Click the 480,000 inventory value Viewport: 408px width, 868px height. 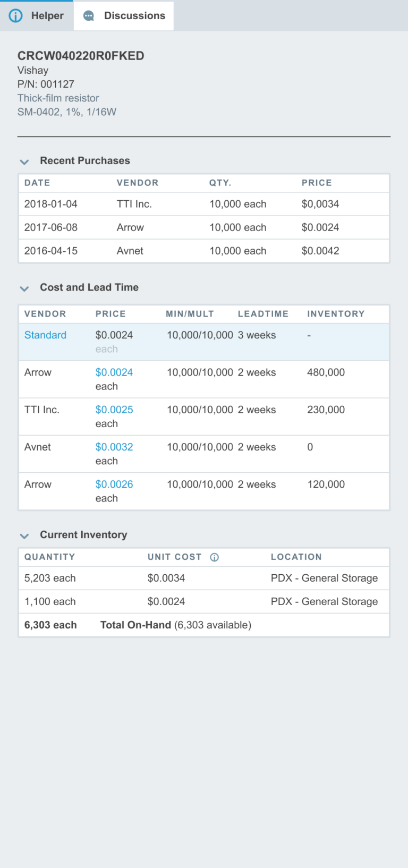326,372
